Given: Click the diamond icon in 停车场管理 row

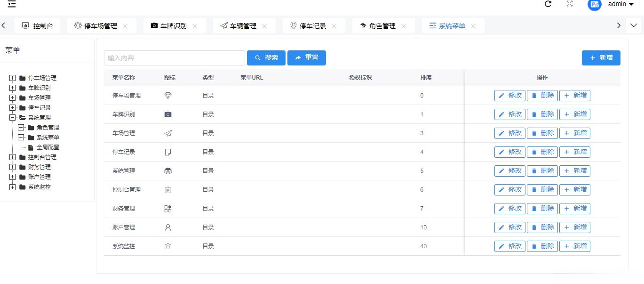Looking at the screenshot, I should pyautogui.click(x=168, y=96).
